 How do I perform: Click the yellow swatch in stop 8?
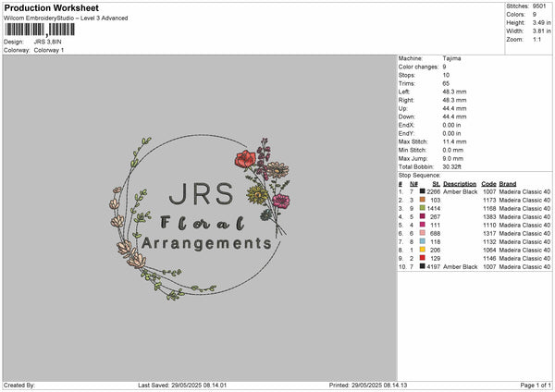click(x=422, y=250)
